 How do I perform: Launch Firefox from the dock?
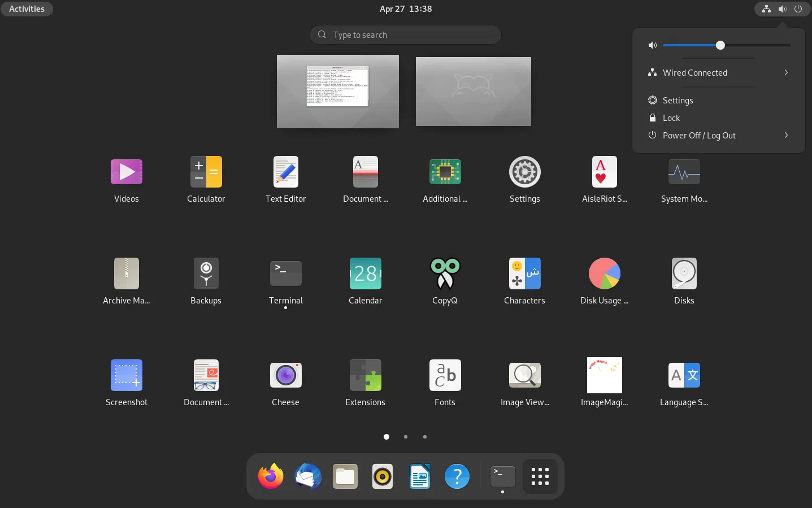pyautogui.click(x=270, y=476)
